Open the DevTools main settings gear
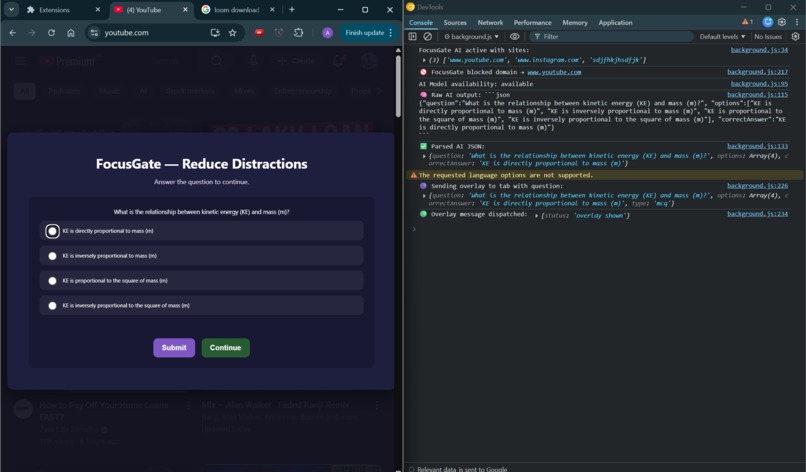 coord(782,22)
